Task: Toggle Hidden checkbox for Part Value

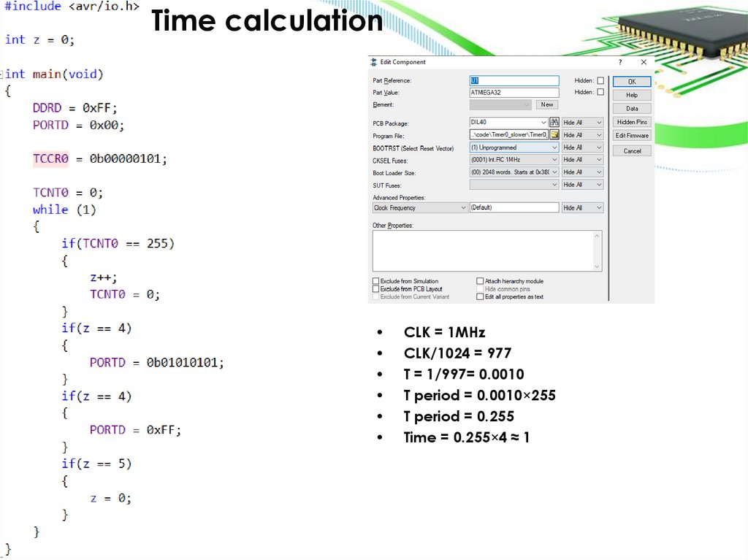Action: pos(600,92)
